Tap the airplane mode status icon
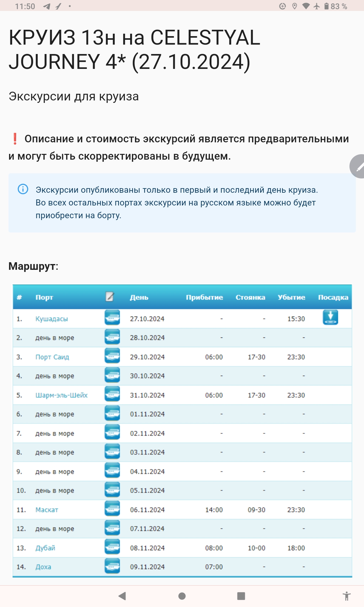Viewport: 364px width, 607px height. (317, 6)
